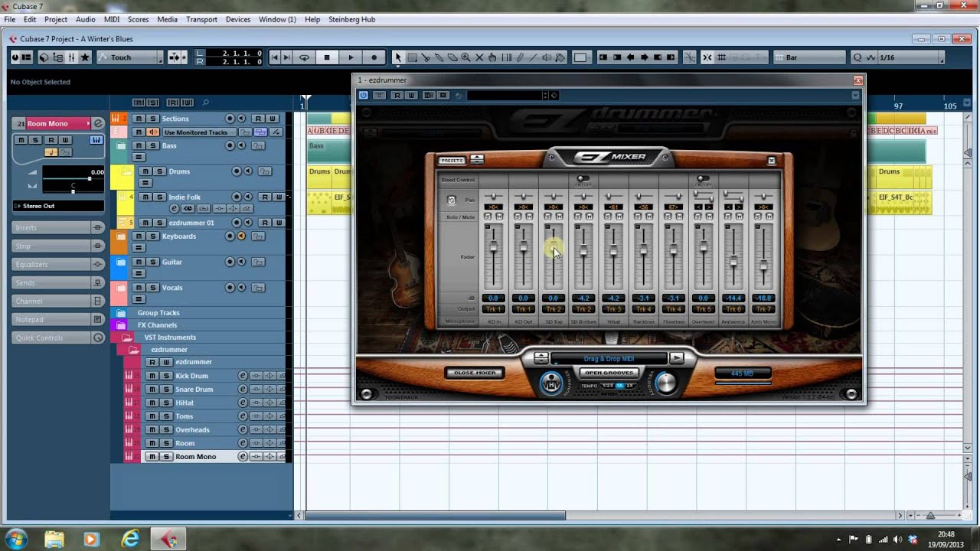Click the groove preview play button in EZdrummer
980x551 pixels.
[x=676, y=358]
